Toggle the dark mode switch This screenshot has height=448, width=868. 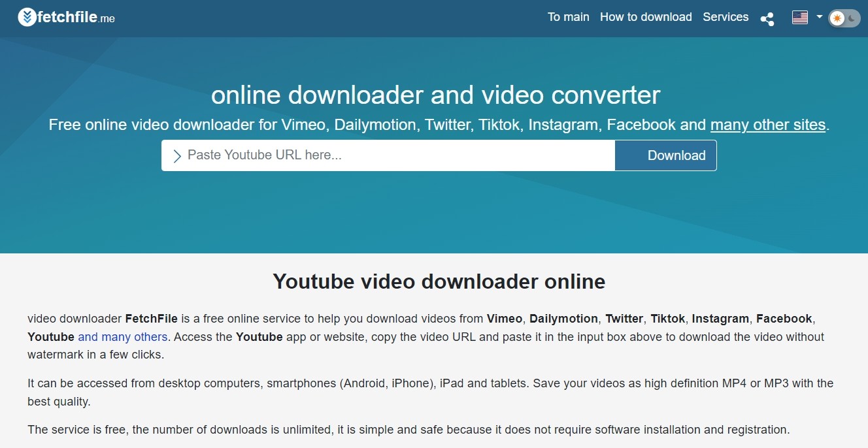[x=844, y=18]
